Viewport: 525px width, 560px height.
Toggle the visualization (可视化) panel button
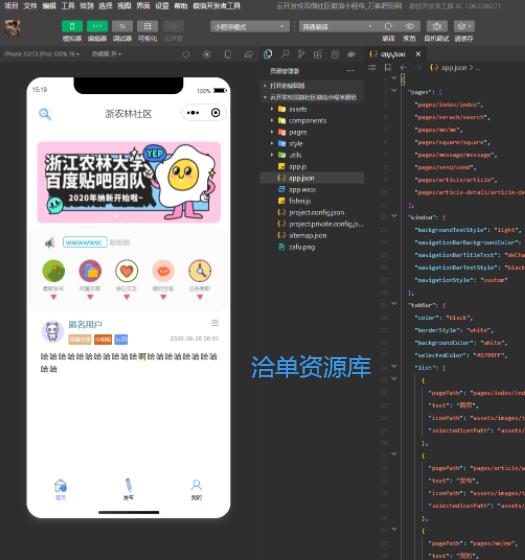(148, 26)
